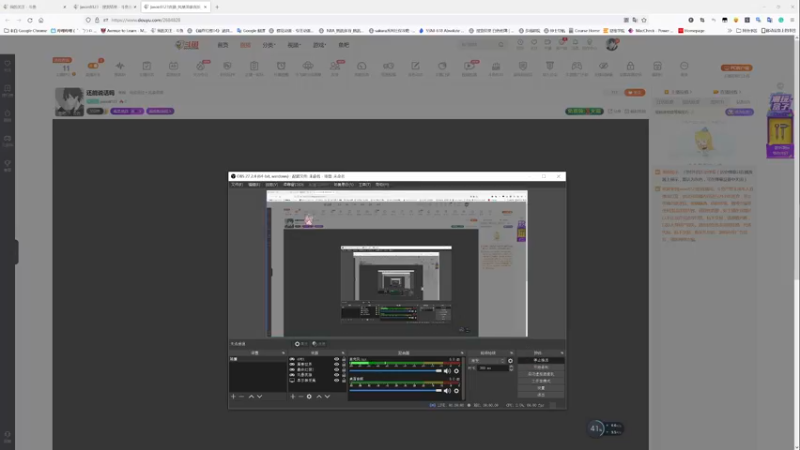Stop streaming button in OBS controls

point(541,360)
